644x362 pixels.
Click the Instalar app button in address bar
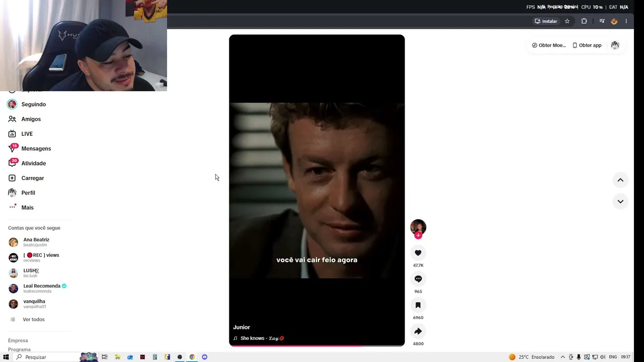tap(546, 21)
